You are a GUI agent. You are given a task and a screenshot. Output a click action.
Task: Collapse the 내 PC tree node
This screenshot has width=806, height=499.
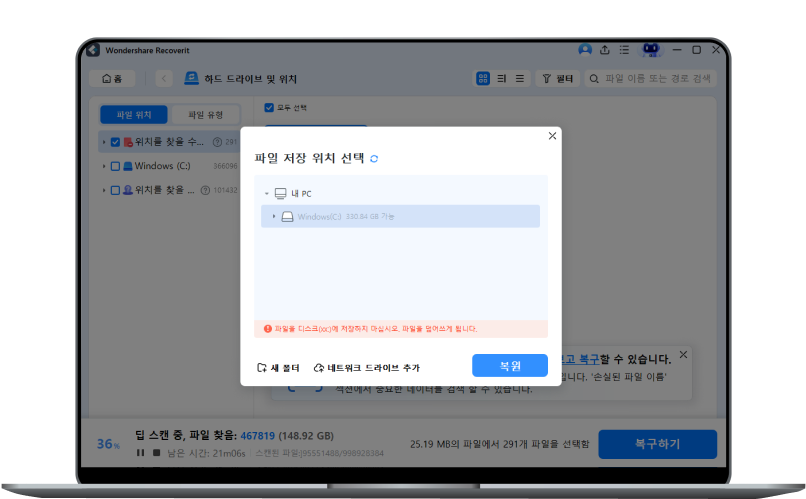tap(266, 193)
